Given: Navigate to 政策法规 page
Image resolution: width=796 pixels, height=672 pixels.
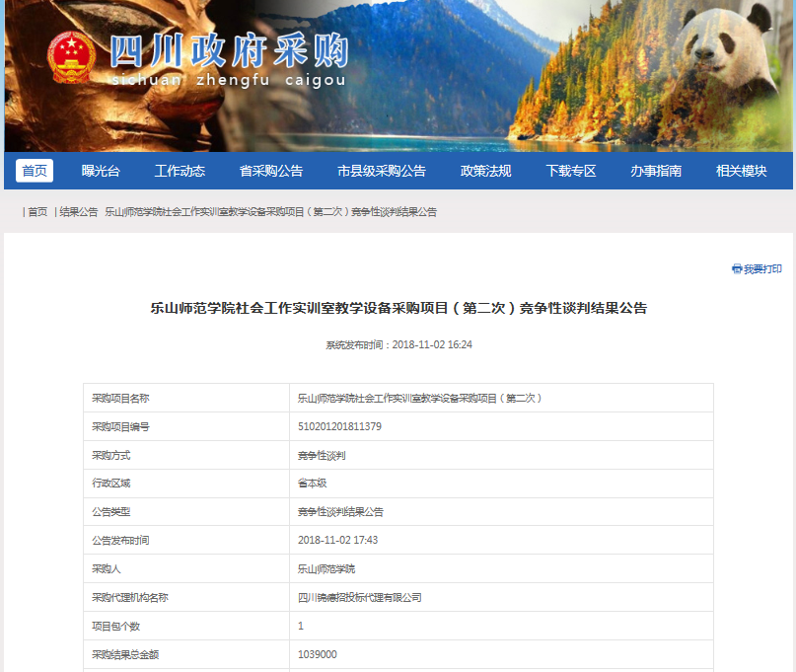Looking at the screenshot, I should (x=486, y=171).
